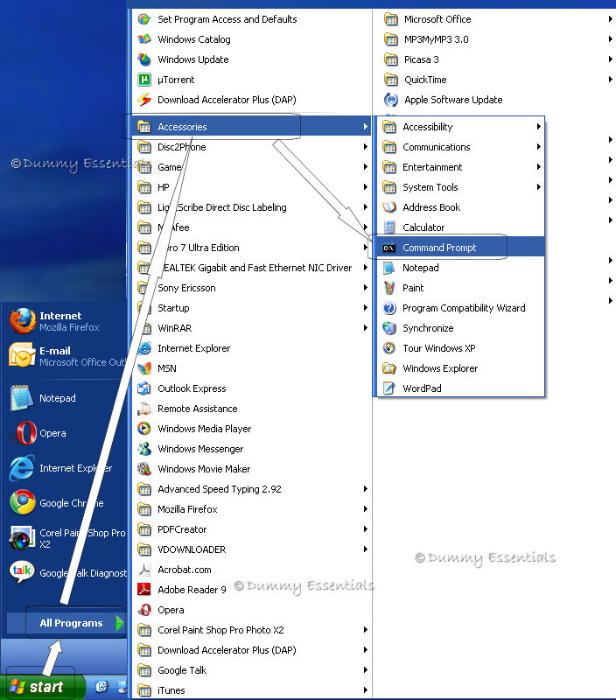616x700 pixels.
Task: Open Mozilla Firefox pinned Internet icon
Action: point(23,320)
